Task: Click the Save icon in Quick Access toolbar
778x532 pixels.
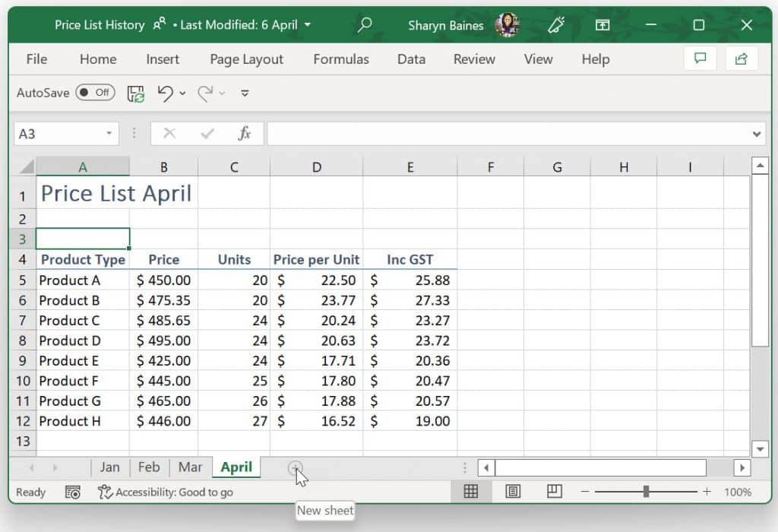Action: pos(135,93)
